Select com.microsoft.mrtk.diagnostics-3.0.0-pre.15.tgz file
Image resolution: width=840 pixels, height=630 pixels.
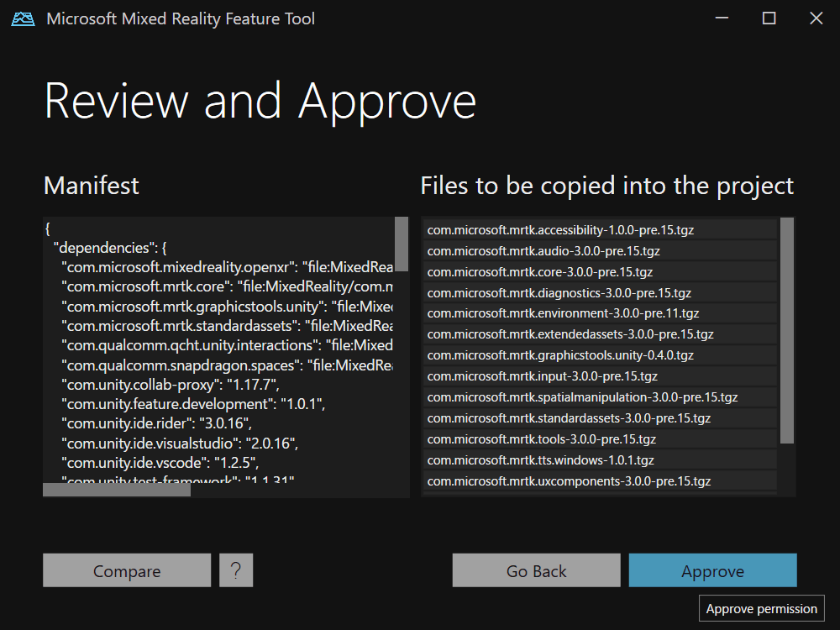pyautogui.click(x=600, y=292)
